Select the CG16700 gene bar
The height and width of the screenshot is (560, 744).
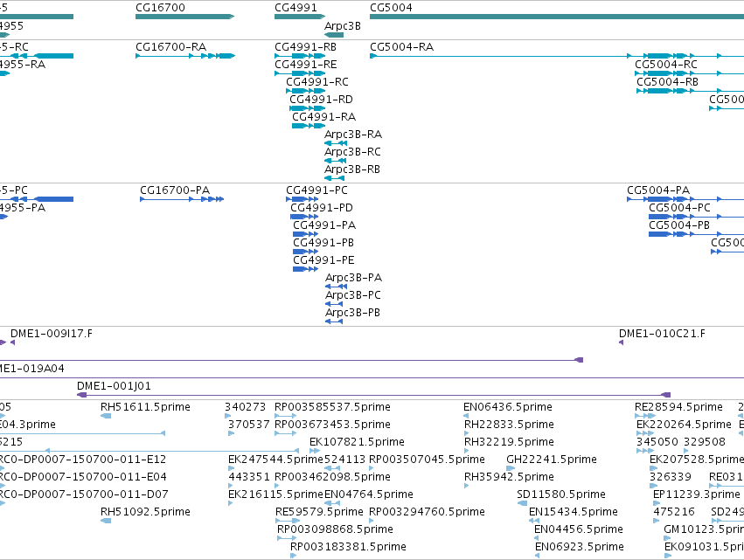pyautogui.click(x=185, y=17)
